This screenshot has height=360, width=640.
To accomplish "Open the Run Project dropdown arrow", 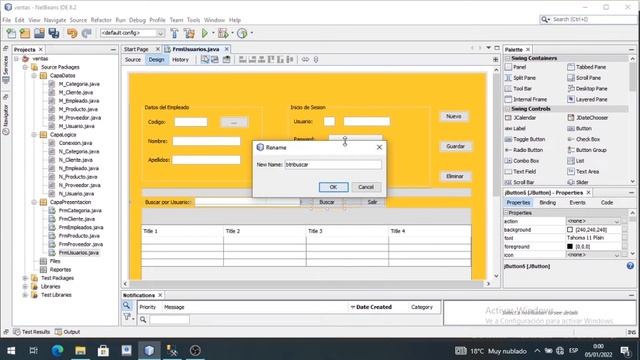I will tap(213, 33).
